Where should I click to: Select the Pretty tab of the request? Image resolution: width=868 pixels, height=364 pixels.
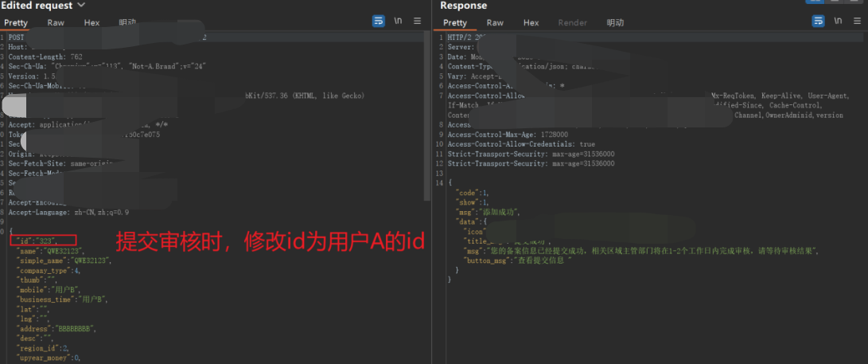(x=15, y=23)
